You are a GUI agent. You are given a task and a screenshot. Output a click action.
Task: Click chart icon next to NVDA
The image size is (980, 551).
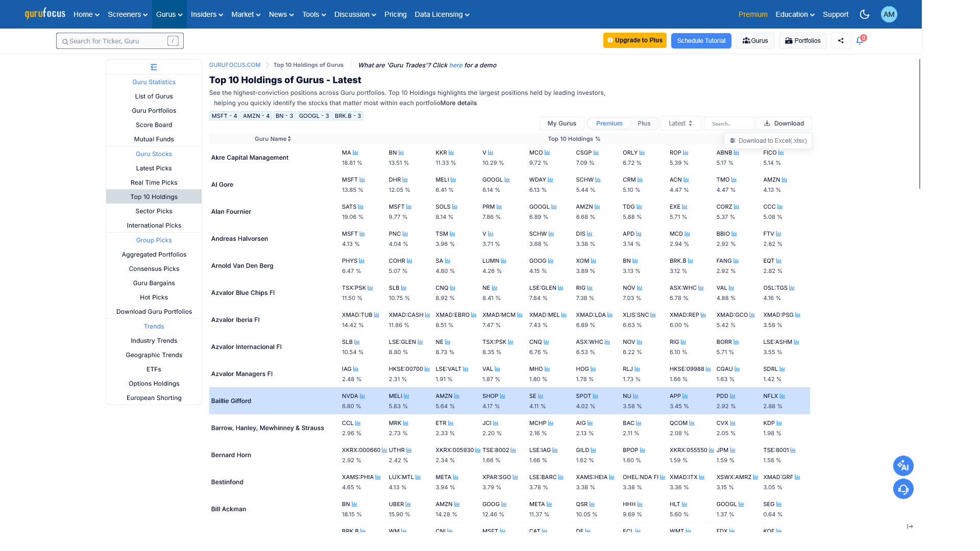click(x=362, y=396)
